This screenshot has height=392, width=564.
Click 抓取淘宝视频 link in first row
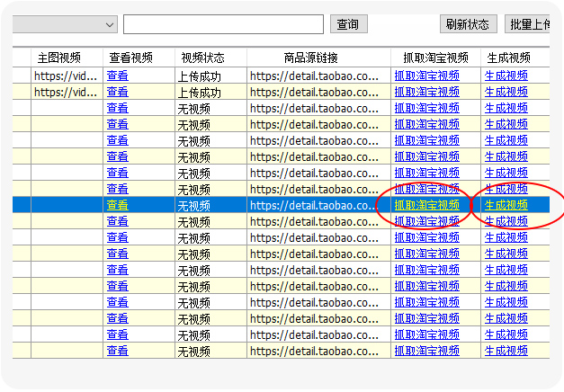click(427, 76)
